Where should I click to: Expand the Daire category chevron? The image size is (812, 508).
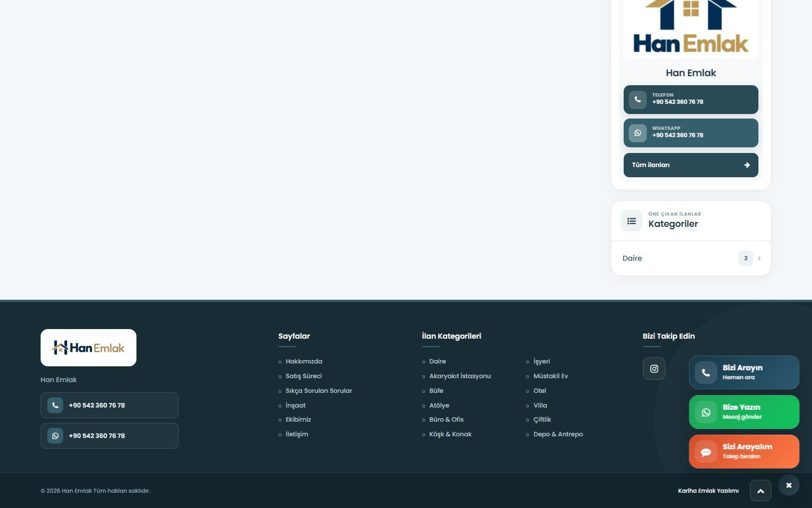(x=759, y=259)
